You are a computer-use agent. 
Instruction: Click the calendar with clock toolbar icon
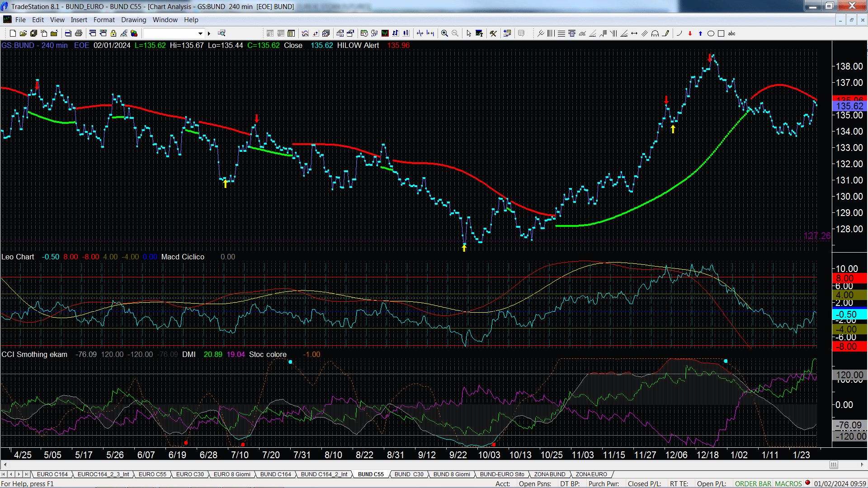coord(364,33)
